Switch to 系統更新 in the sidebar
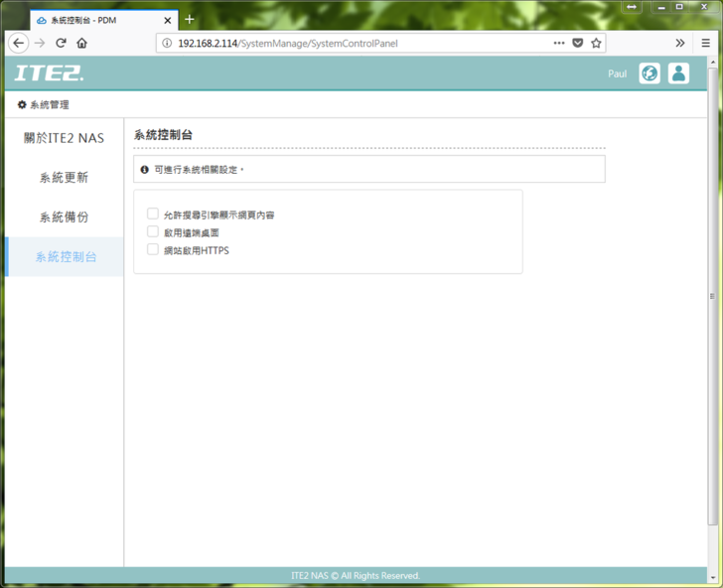This screenshot has width=723, height=588. [64, 178]
